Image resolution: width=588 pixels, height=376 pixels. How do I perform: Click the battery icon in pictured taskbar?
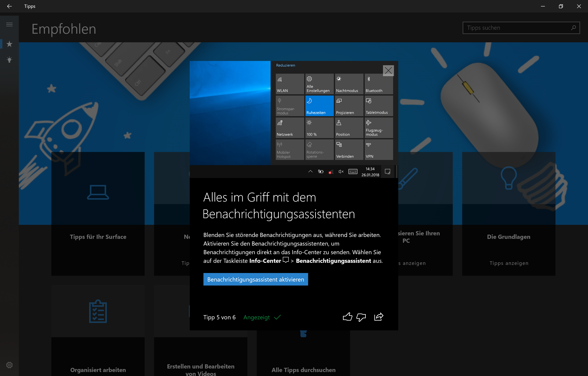coord(320,172)
